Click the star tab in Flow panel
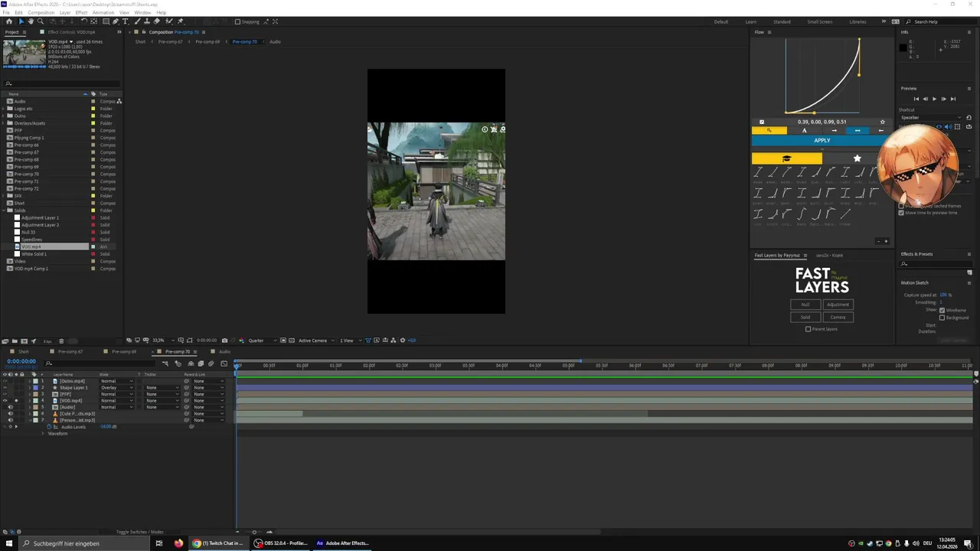The image size is (980, 551). pyautogui.click(x=857, y=158)
